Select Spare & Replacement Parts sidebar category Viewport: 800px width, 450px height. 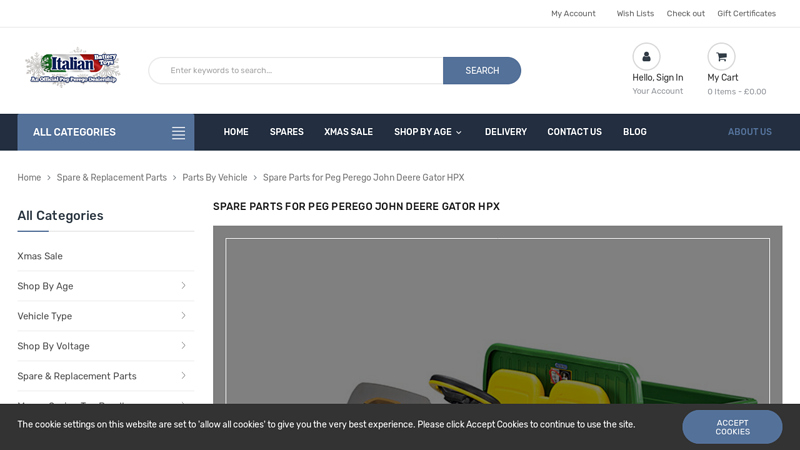[77, 376]
